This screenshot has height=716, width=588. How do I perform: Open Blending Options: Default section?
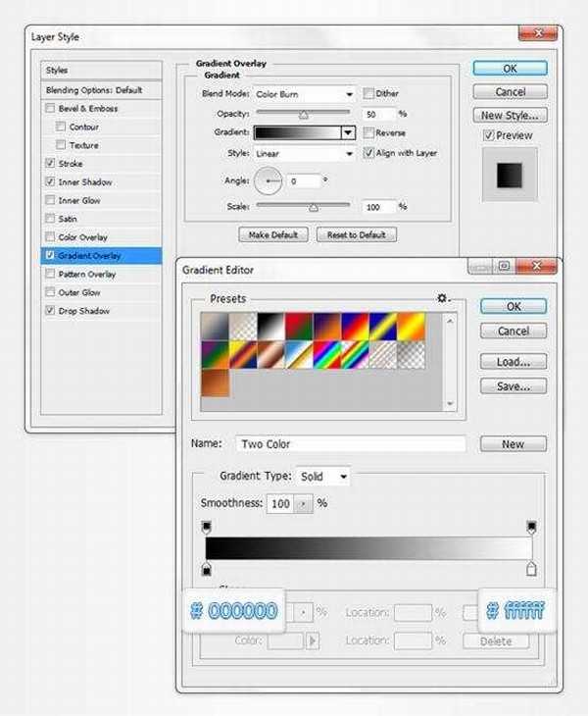pos(94,90)
